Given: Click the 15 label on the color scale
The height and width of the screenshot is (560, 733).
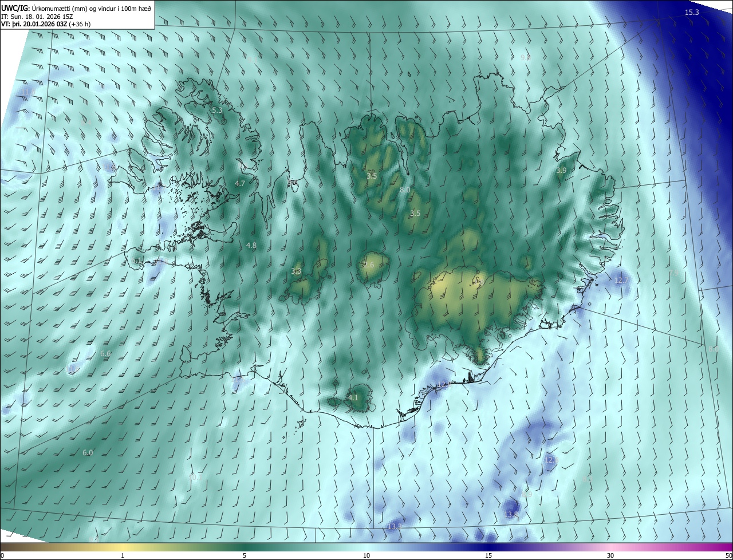Looking at the screenshot, I should click(x=488, y=555).
